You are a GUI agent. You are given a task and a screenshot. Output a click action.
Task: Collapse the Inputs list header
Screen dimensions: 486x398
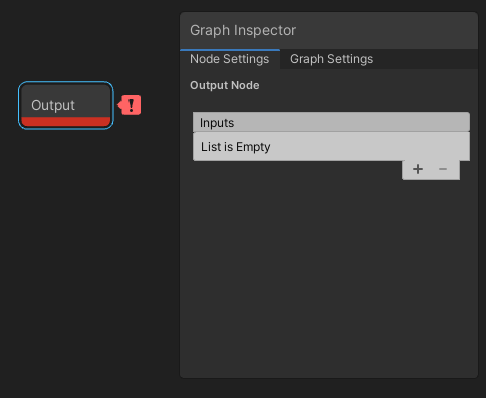331,122
